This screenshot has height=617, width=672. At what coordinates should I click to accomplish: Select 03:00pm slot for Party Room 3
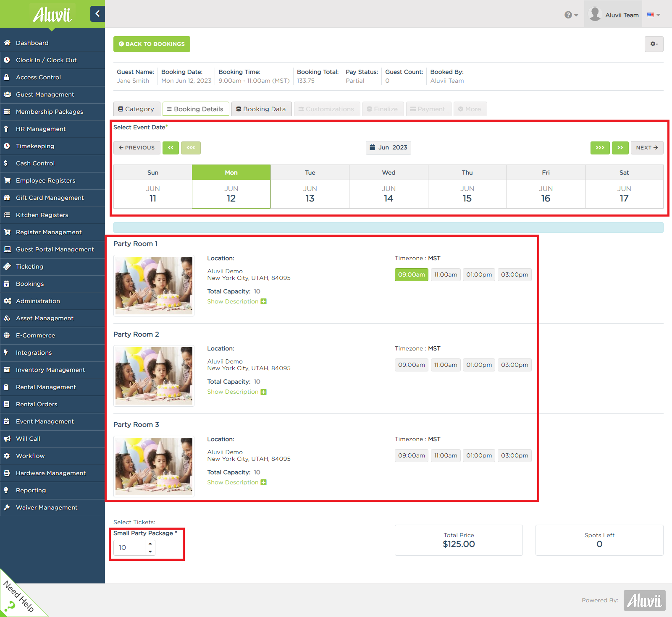514,455
